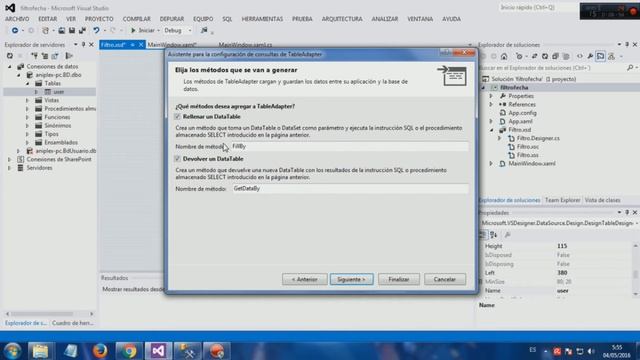
Task: Toggle the Devolver un DataTable checkbox
Action: [x=178, y=159]
